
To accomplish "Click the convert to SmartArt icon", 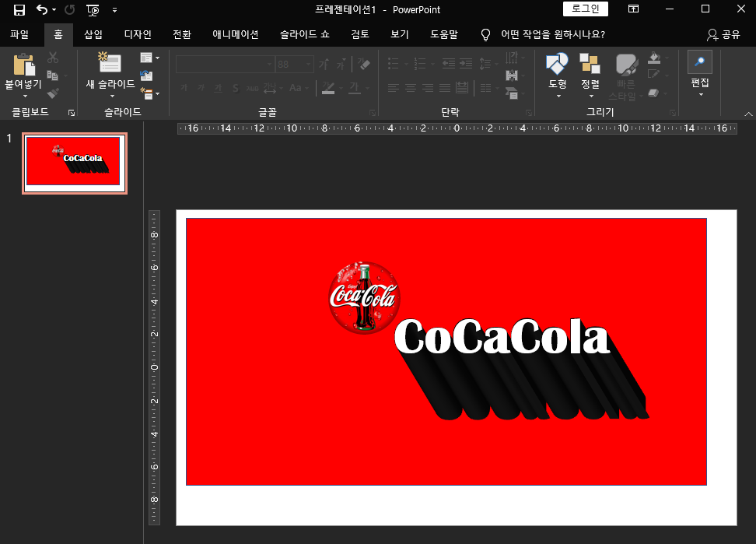I will (x=512, y=93).
